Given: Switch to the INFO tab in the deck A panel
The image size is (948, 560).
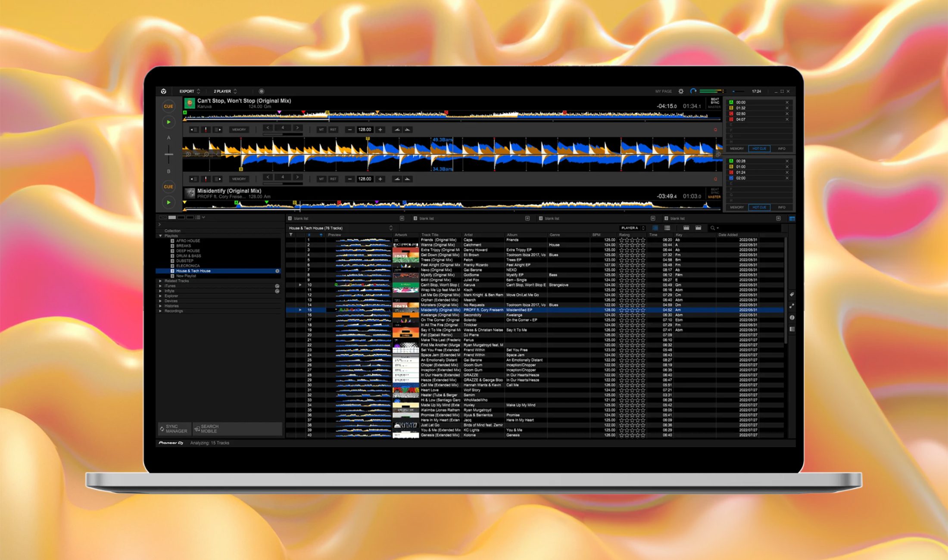Looking at the screenshot, I should point(781,149).
